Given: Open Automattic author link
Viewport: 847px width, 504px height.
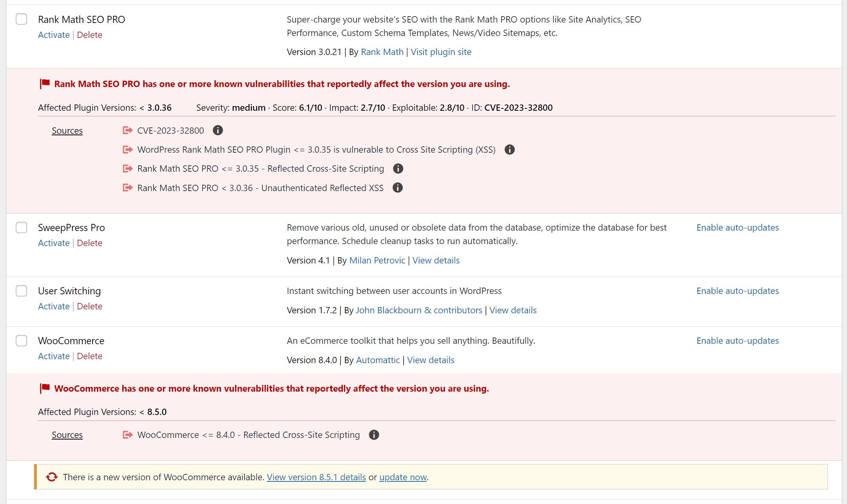Looking at the screenshot, I should pyautogui.click(x=378, y=360).
